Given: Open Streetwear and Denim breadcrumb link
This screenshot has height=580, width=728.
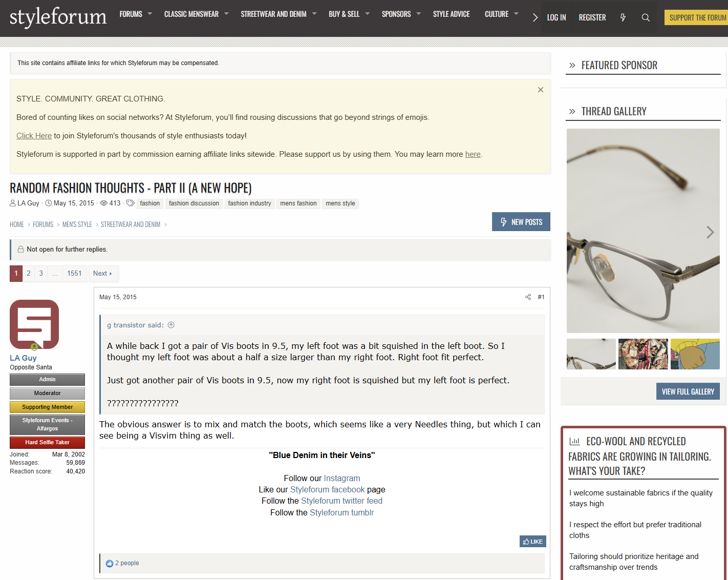Looking at the screenshot, I should (x=131, y=224).
